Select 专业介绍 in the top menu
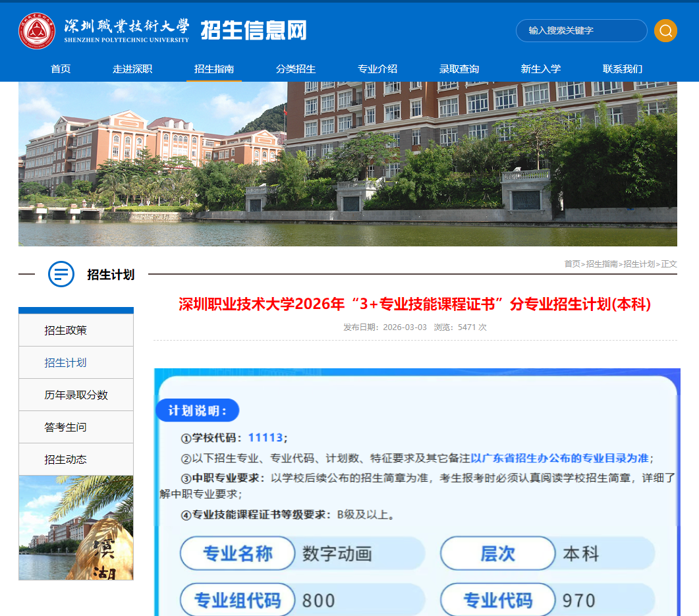 (377, 69)
